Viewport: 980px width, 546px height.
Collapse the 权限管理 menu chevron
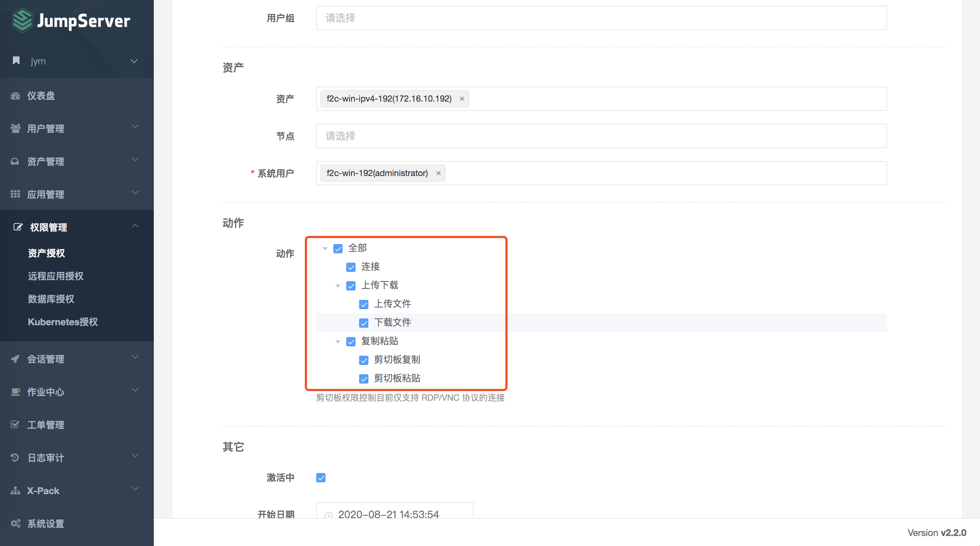pos(135,226)
